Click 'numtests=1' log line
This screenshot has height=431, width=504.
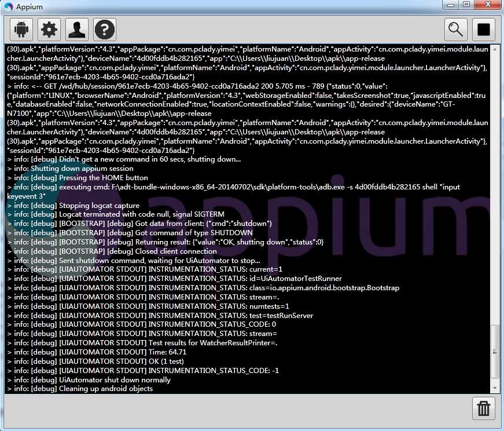pos(148,306)
